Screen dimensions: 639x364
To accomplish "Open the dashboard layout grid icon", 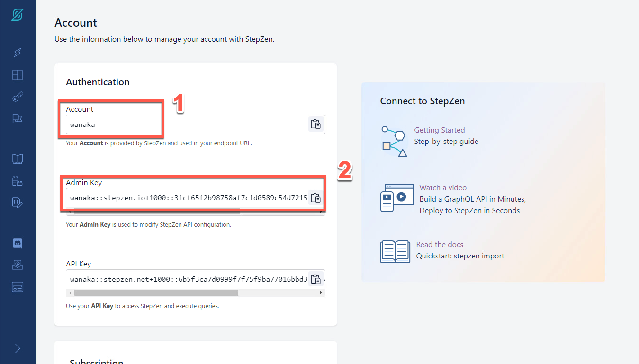I will pyautogui.click(x=18, y=75).
